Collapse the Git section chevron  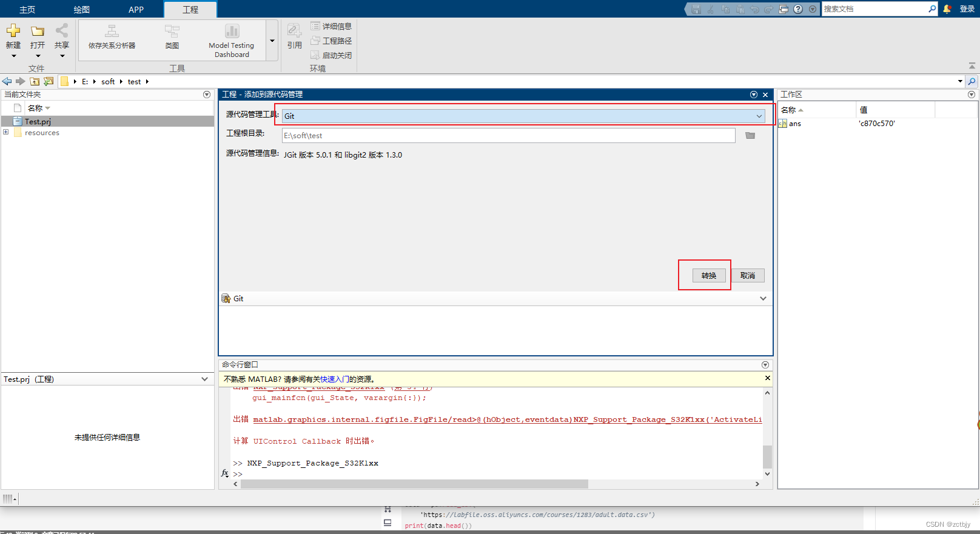tap(763, 298)
